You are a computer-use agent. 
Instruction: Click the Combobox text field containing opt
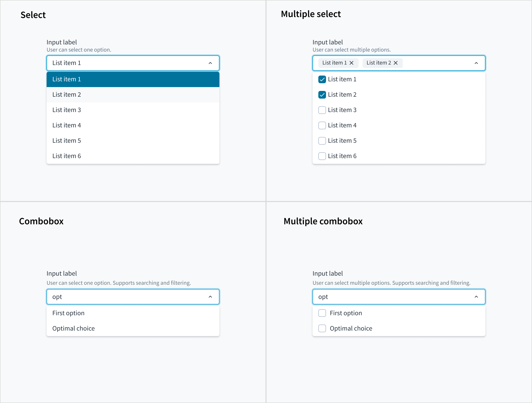(125, 297)
